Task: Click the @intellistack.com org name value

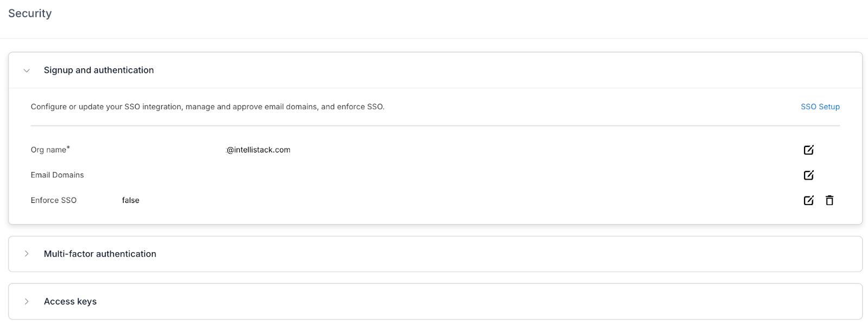Action: tap(258, 150)
